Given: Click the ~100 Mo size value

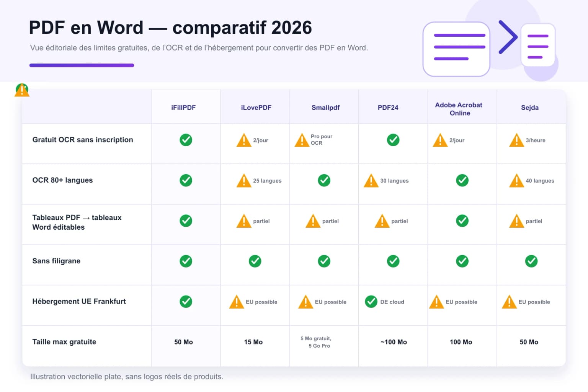Looking at the screenshot, I should (x=394, y=342).
